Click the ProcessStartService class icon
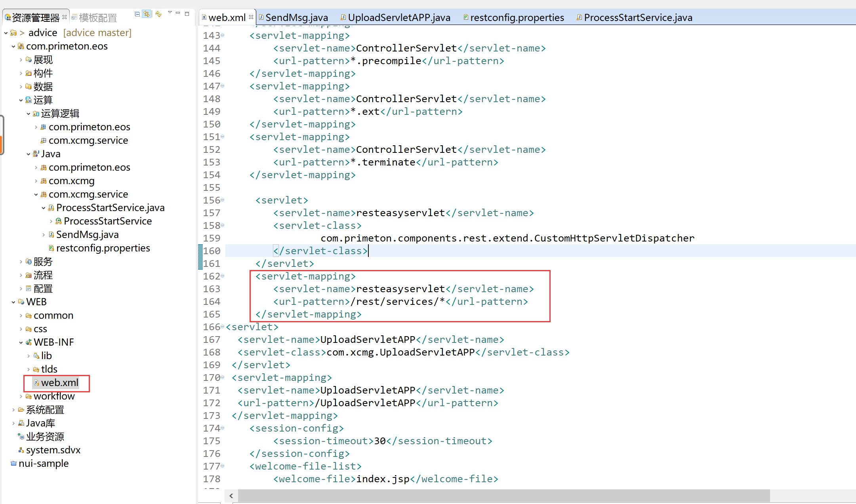Viewport: 856px width, 504px height. [x=59, y=221]
